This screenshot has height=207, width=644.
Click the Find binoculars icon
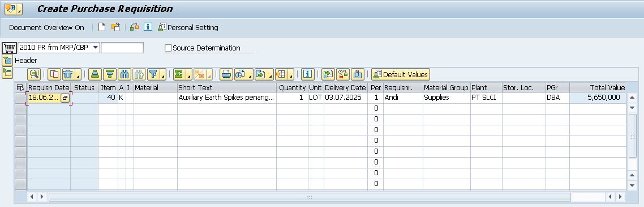(x=124, y=74)
